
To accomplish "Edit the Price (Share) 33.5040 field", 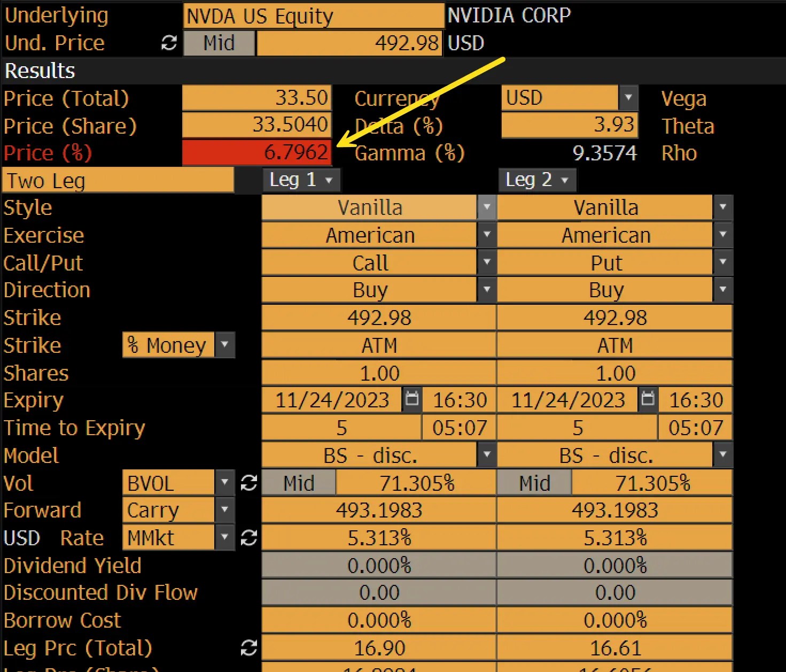I will 257,125.
